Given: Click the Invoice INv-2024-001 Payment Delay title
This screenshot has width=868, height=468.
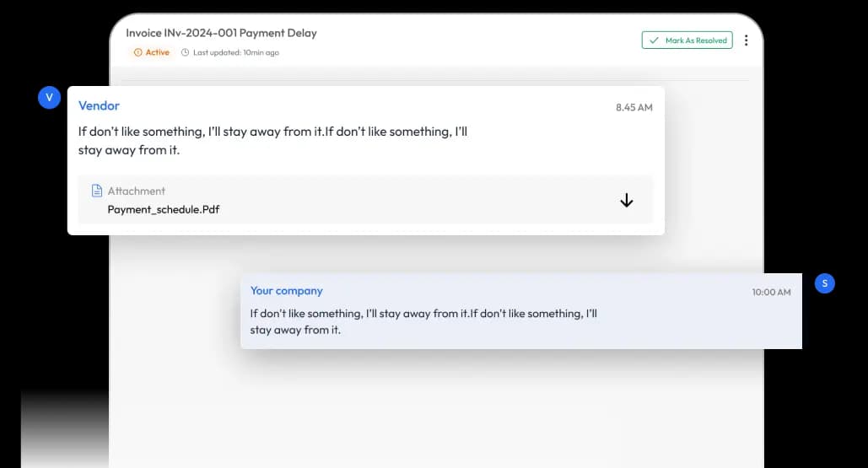Looking at the screenshot, I should [x=221, y=33].
